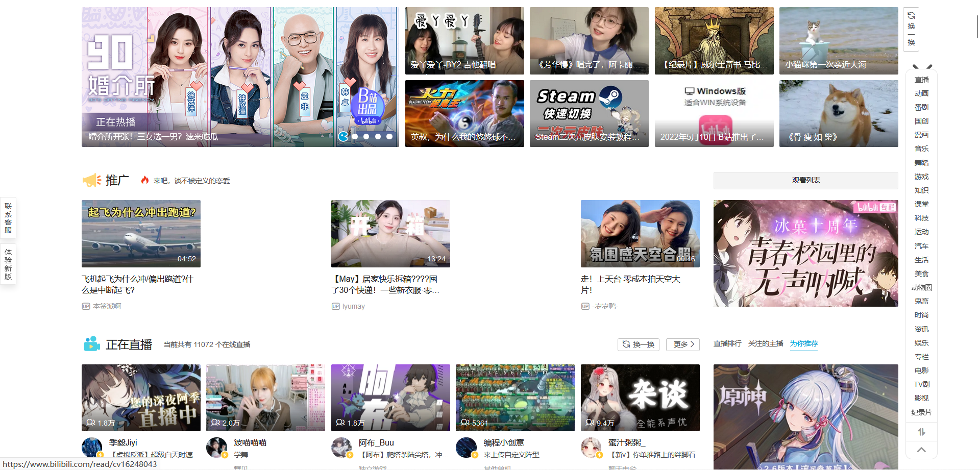The image size is (980, 470).
Task: Jump to 舞蹈 section
Action: click(x=921, y=163)
